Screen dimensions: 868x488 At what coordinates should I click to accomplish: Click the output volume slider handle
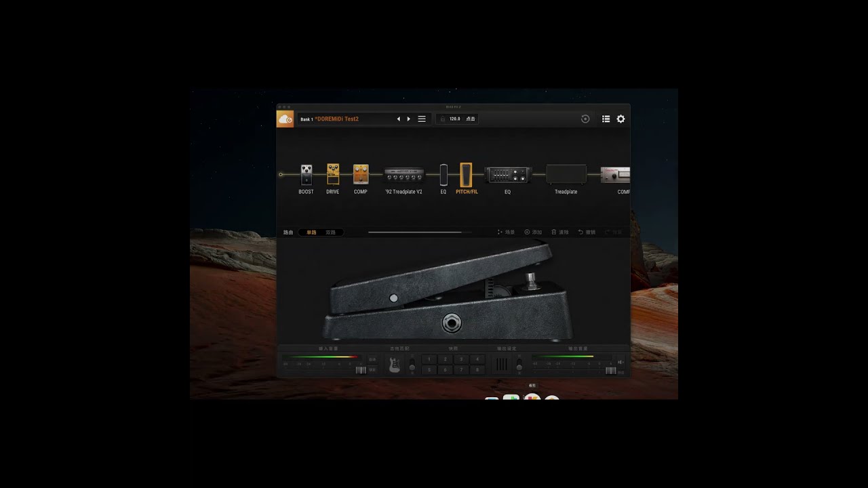coord(611,371)
